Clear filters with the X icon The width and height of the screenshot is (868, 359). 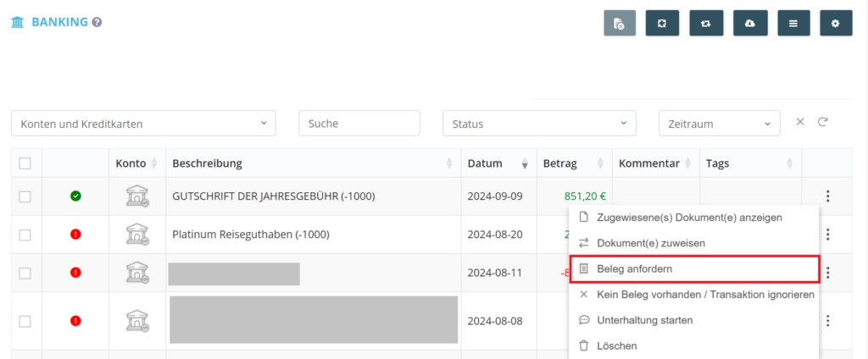click(x=800, y=122)
